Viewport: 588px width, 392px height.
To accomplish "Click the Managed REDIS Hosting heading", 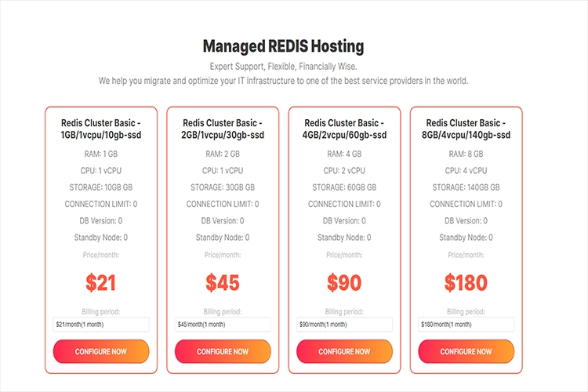I will pyautogui.click(x=283, y=46).
